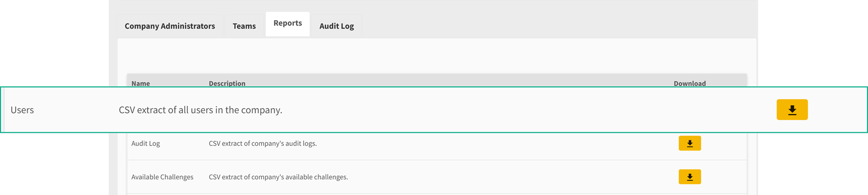The image size is (868, 195).
Task: Click the 'CSV extract of all users' description
Action: click(x=201, y=110)
